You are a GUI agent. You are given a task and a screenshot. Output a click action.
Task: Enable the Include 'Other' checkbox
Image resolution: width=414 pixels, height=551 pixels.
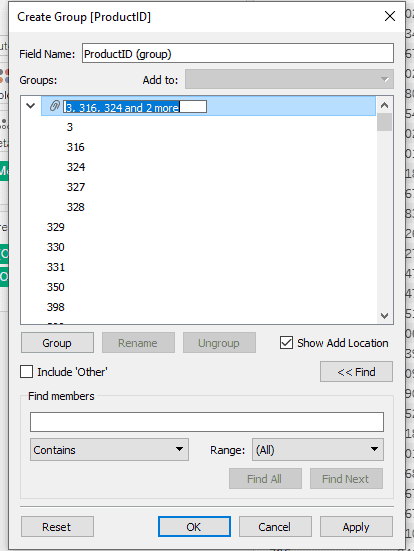pyautogui.click(x=26, y=372)
